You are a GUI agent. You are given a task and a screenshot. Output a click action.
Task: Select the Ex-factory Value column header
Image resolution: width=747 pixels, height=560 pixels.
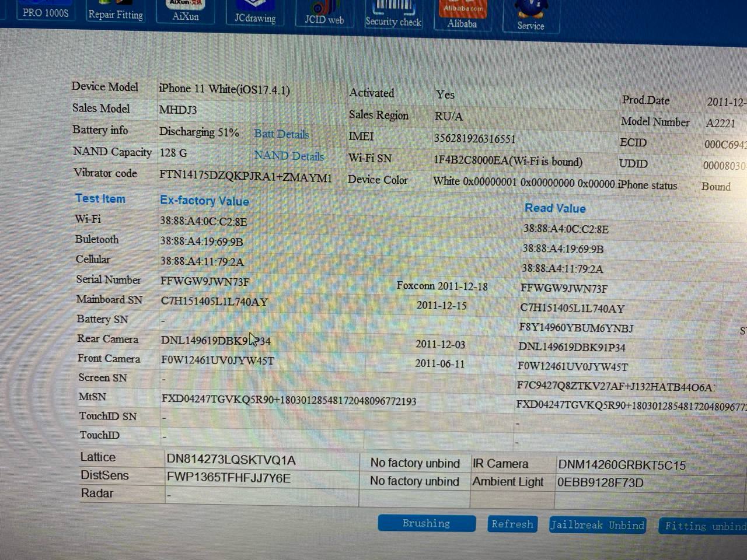(x=204, y=201)
